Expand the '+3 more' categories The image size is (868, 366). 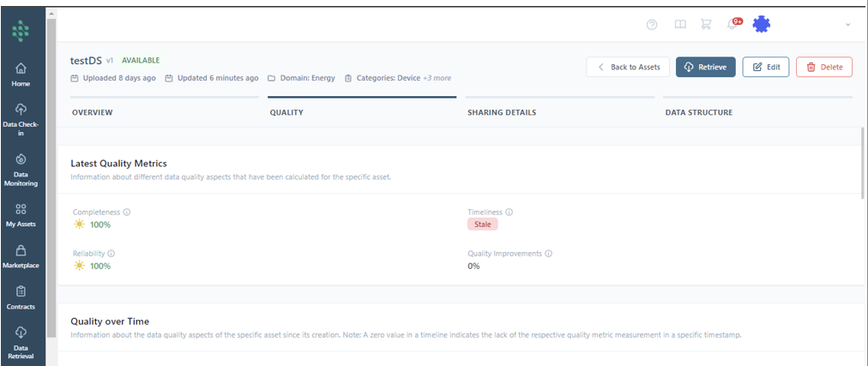point(437,78)
